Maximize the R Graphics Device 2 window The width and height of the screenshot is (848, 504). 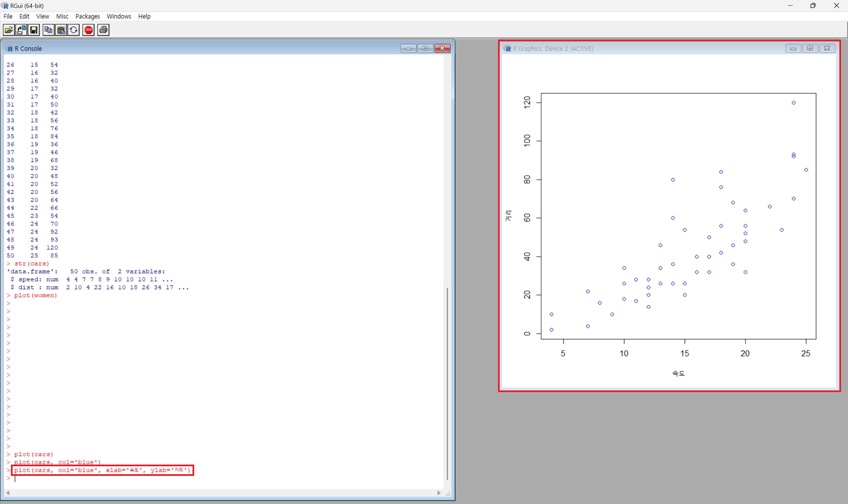pyautogui.click(x=810, y=49)
